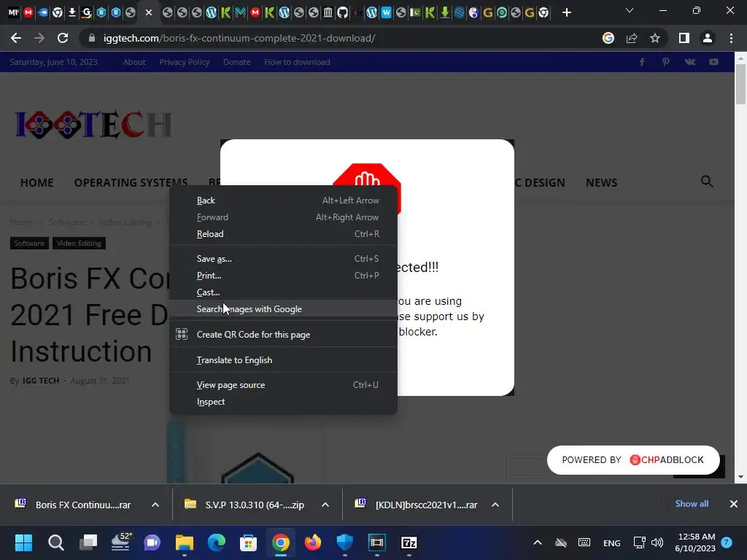Choose View page source
Viewport: 747px width, 560px height.
284,385
